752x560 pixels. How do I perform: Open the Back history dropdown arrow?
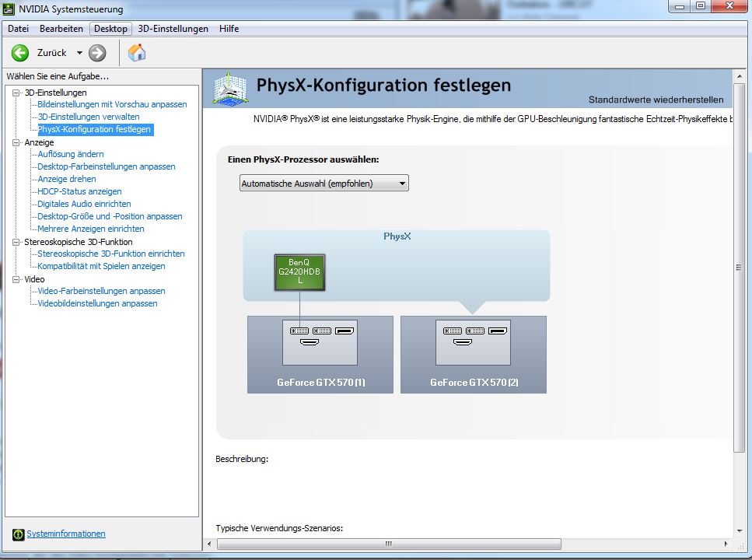click(79, 53)
